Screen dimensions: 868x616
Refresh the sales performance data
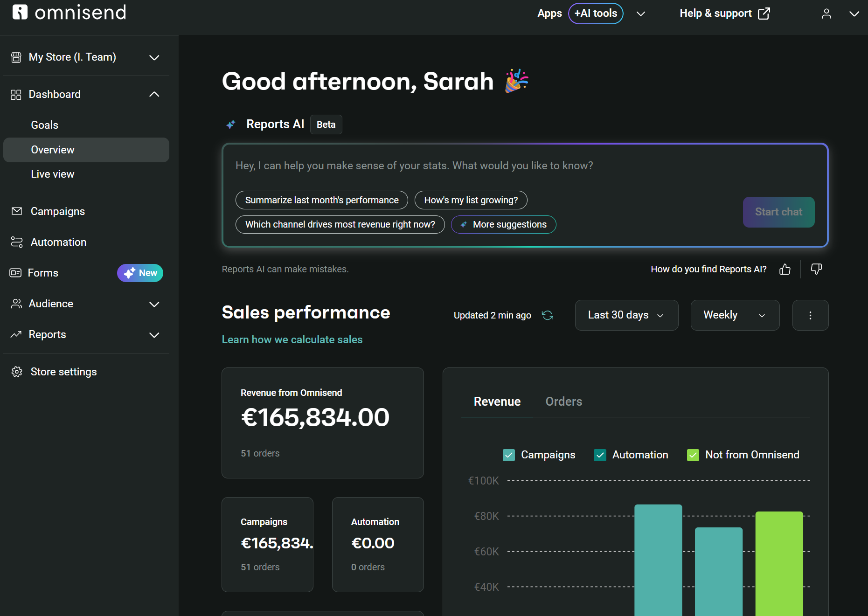pyautogui.click(x=548, y=315)
